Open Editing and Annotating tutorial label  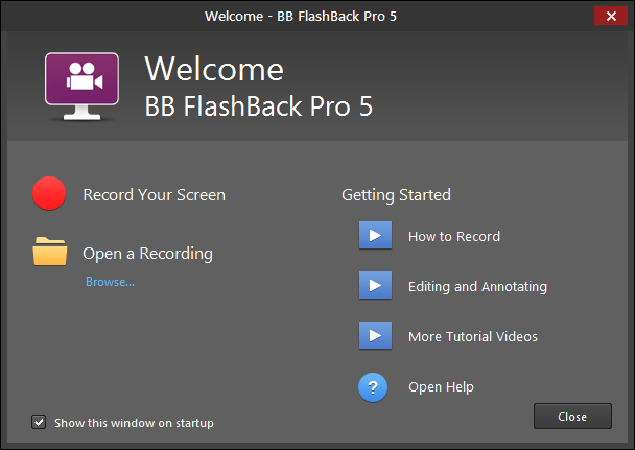point(477,287)
